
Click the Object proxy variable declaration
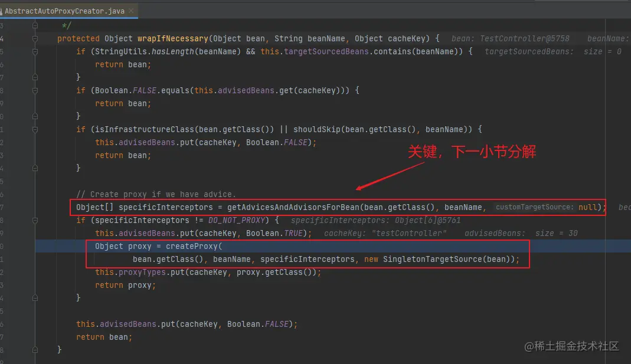(123, 246)
